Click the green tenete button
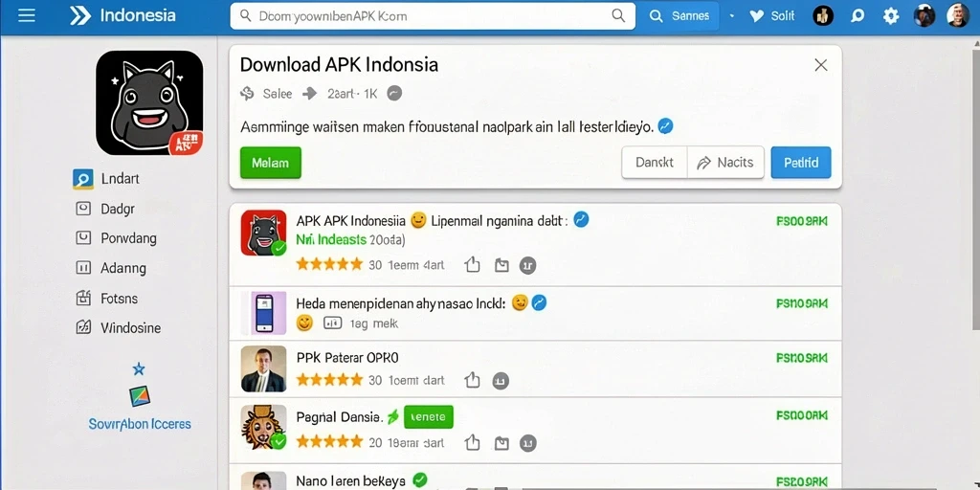Viewport: 980px width, 490px height. coord(428,416)
